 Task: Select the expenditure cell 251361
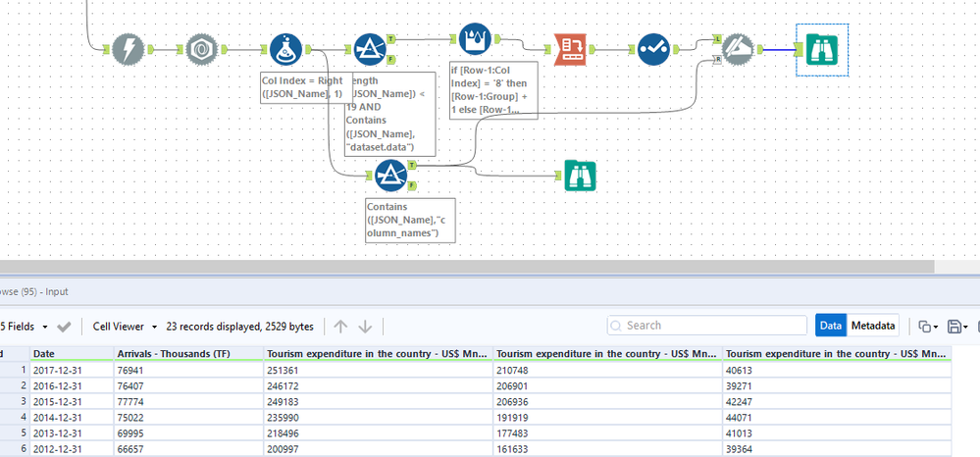[x=378, y=370]
